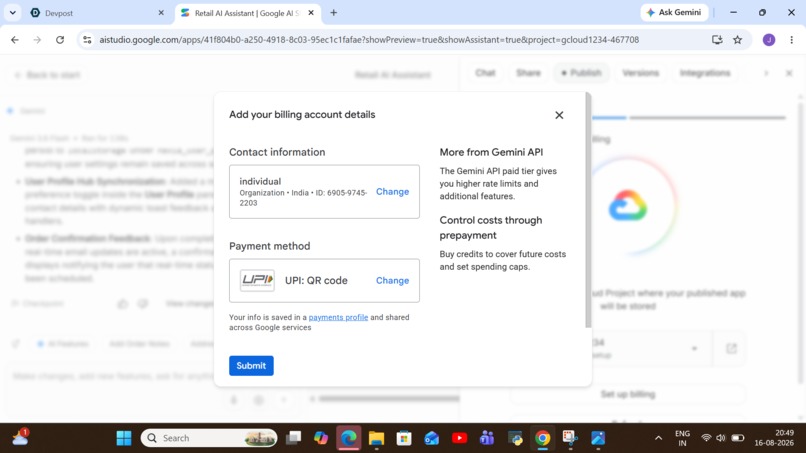Expand the tab search dropdown arrow

click(12, 13)
